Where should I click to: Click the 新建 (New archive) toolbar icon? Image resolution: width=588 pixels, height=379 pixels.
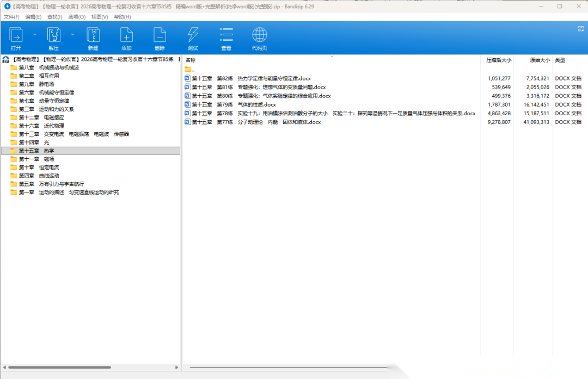(93, 35)
